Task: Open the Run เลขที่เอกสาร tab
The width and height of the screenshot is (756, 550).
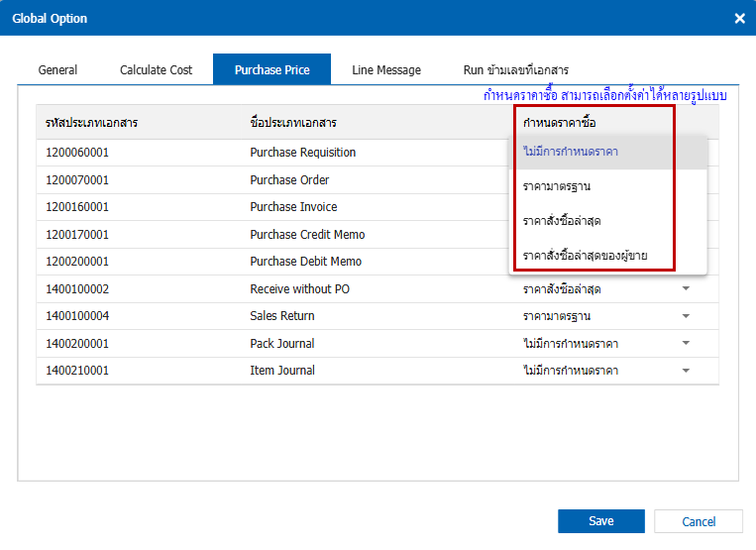Action: tap(515, 70)
